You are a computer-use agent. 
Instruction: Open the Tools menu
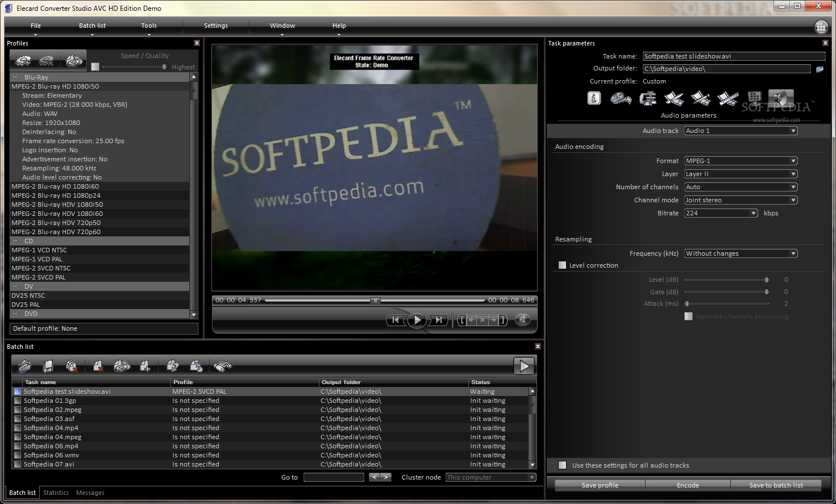coord(149,26)
